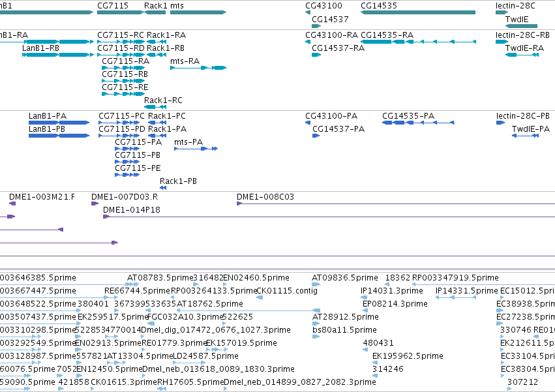This screenshot has width=555, height=392.
Task: Select transcript CG7115-RE
Action: (125, 87)
